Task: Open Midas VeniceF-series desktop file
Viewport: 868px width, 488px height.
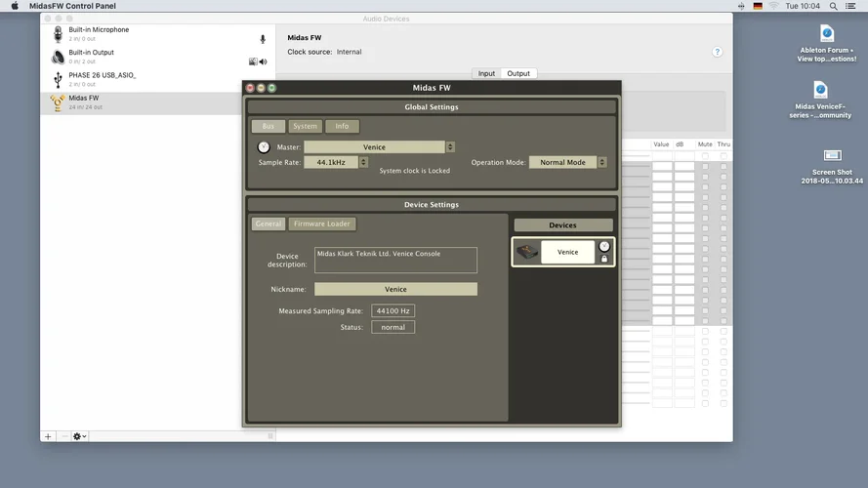Action: click(820, 101)
